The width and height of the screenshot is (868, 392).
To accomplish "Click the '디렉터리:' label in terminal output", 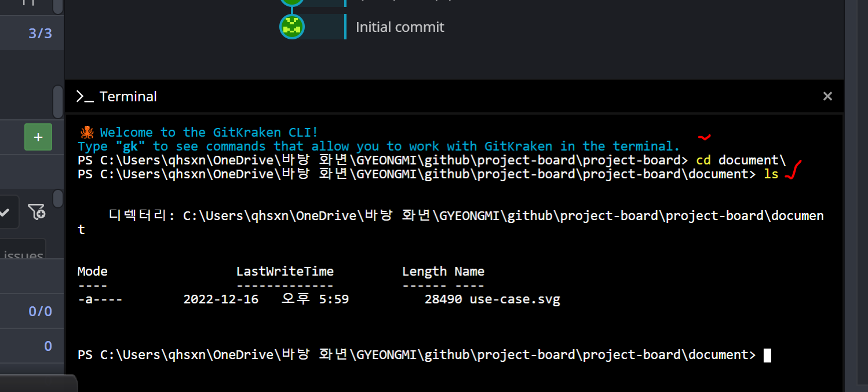I will [142, 215].
